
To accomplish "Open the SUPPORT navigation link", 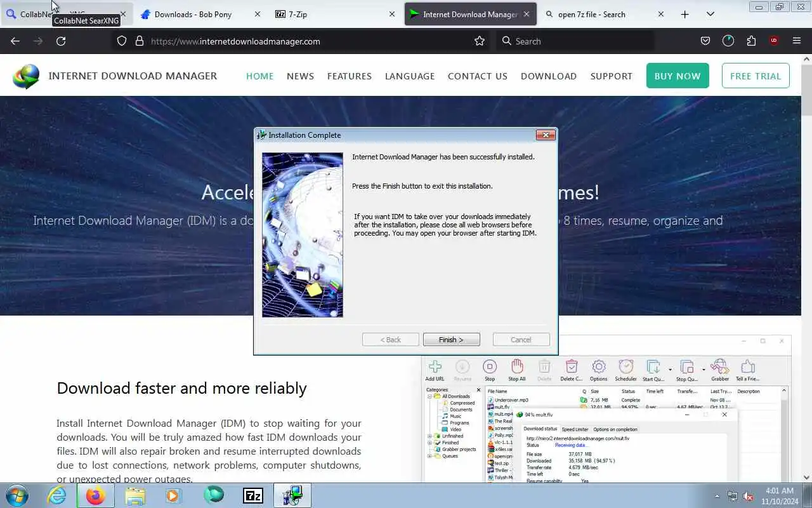I will 612,76.
